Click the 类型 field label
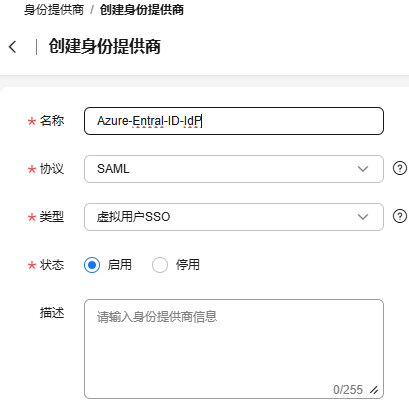 (x=52, y=217)
